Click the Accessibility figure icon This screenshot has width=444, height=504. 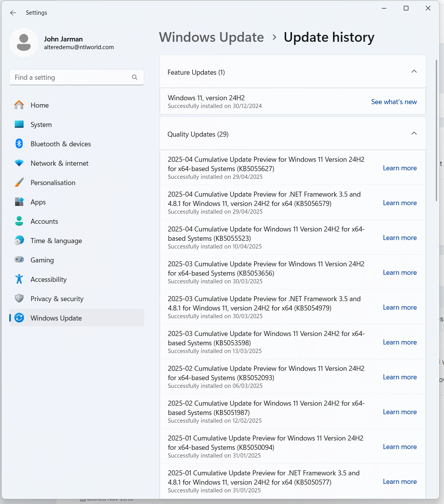click(19, 279)
